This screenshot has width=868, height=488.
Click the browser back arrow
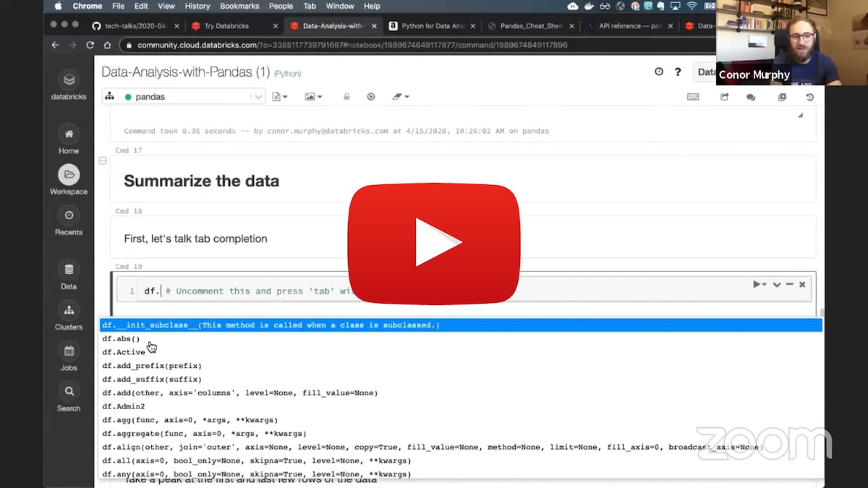coord(55,45)
